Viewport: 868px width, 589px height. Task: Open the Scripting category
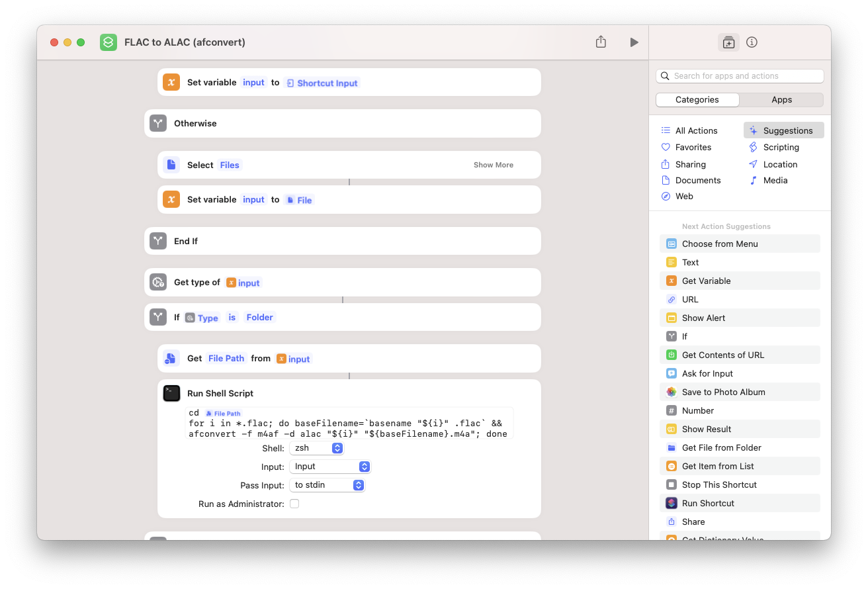click(781, 148)
